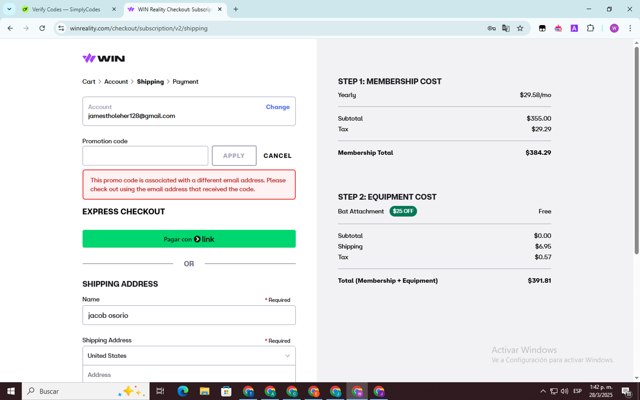Click the APPLY promo button
The image size is (640, 400).
(x=234, y=156)
